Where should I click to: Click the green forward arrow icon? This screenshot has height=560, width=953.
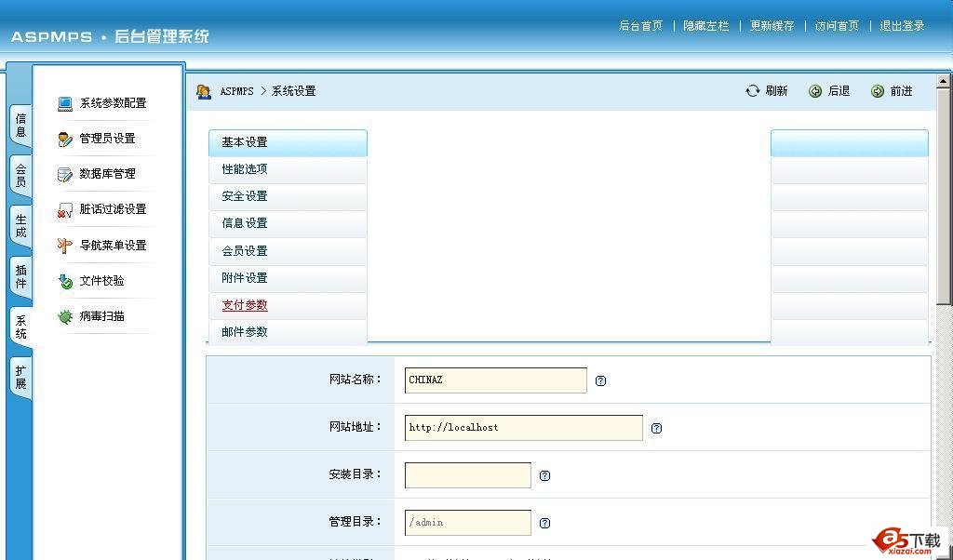tap(877, 91)
